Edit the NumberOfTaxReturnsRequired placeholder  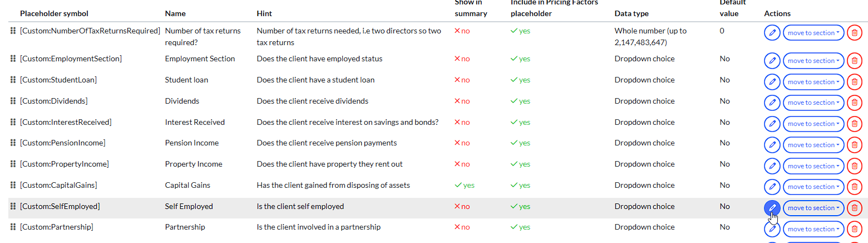(x=772, y=33)
